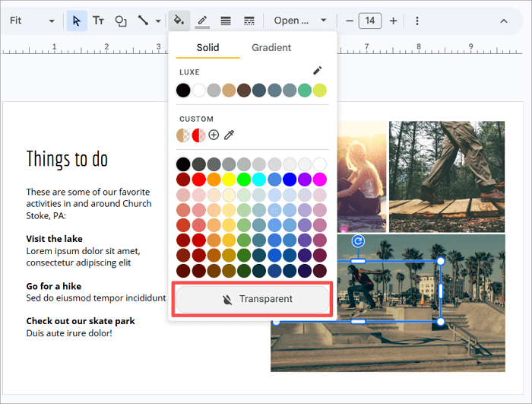Collapse the toolbar with the chevron
532x404 pixels.
click(x=503, y=21)
